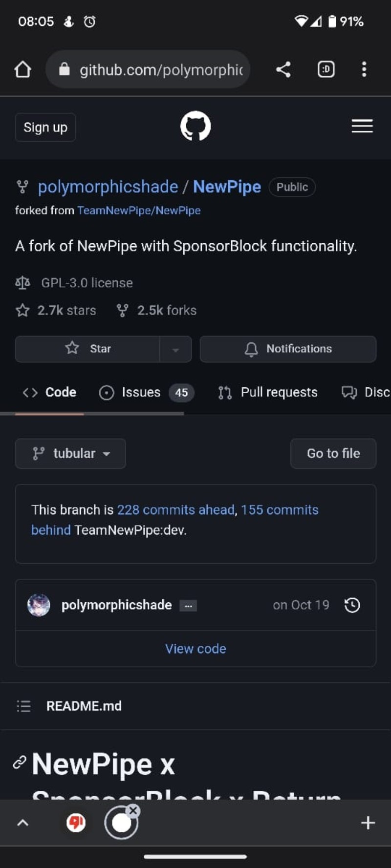This screenshot has width=391, height=868.
Task: Open GitHub hamburger navigation menu
Action: pos(362,127)
